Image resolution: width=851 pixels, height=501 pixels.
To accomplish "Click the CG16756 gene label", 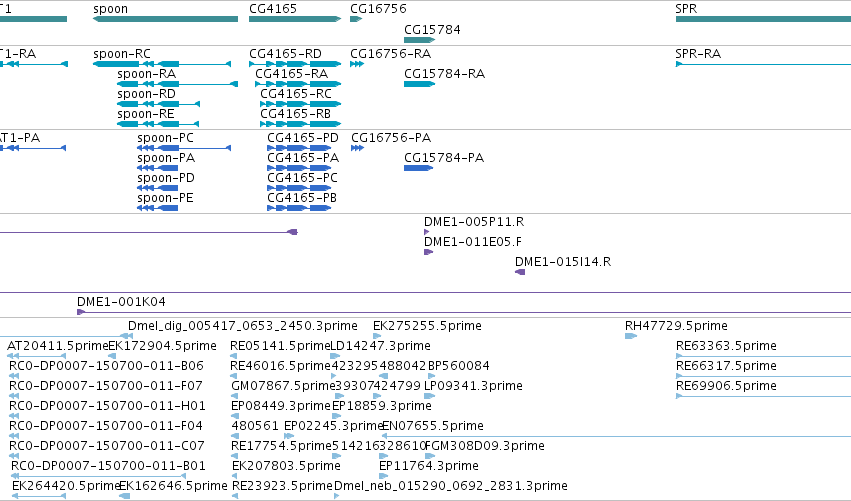I will [x=378, y=9].
